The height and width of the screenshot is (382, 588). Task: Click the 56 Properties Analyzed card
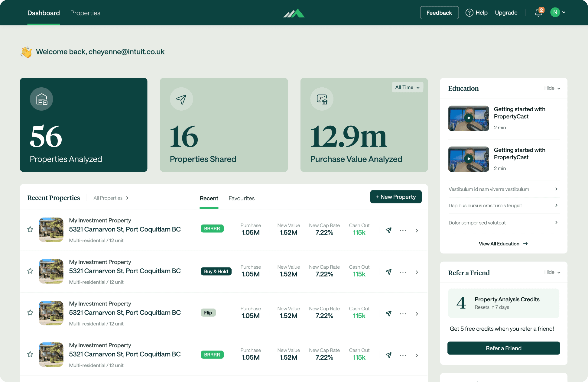point(84,125)
